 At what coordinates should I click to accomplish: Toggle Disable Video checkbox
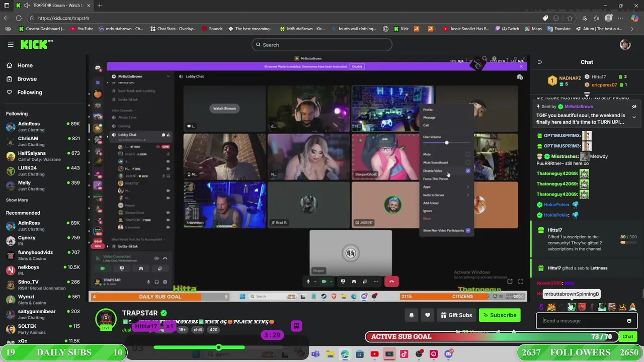pos(468,171)
